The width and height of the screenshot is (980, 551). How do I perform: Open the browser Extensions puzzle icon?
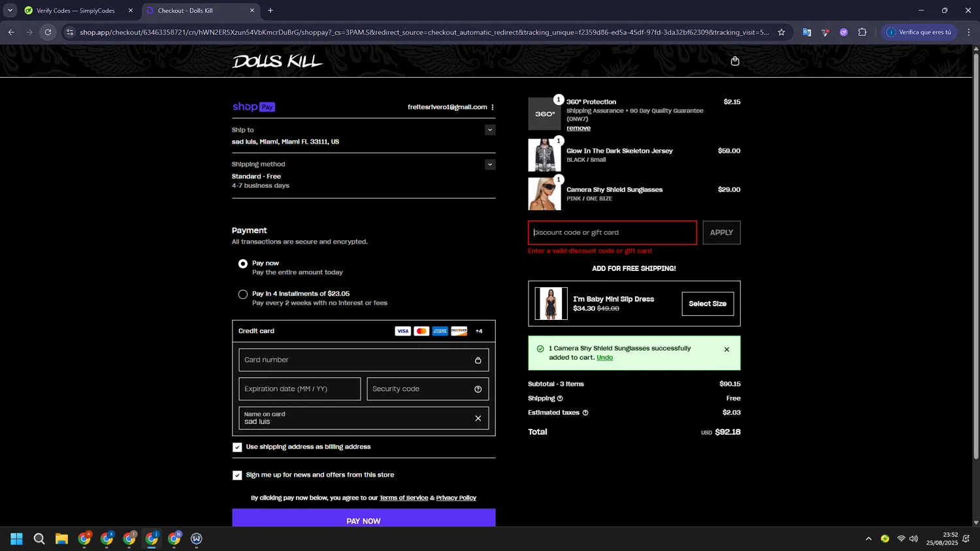click(x=862, y=32)
